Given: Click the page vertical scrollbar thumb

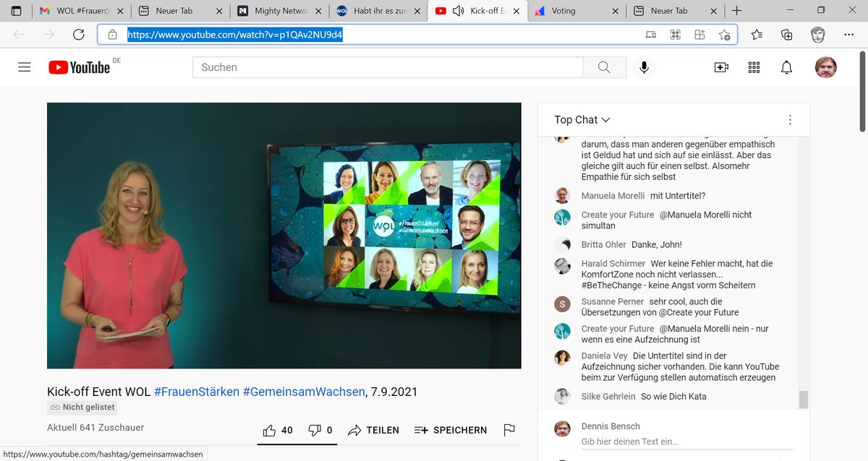Looking at the screenshot, I should click(862, 91).
